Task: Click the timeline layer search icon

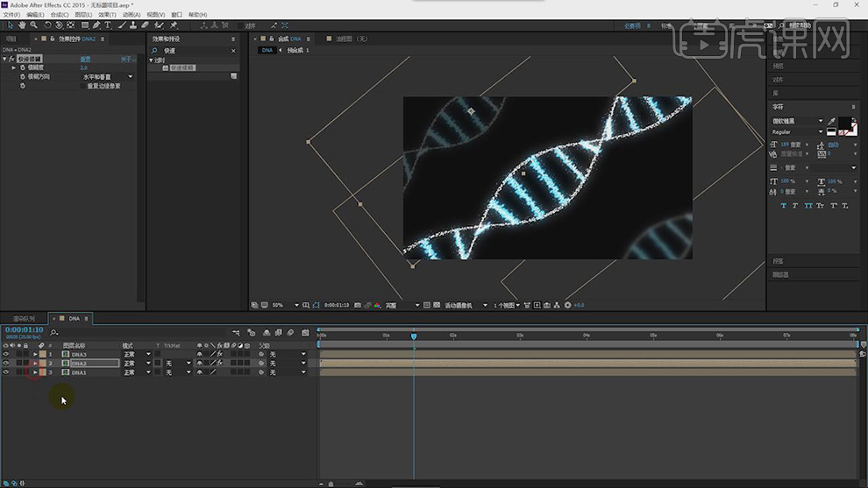Action: pyautogui.click(x=54, y=333)
